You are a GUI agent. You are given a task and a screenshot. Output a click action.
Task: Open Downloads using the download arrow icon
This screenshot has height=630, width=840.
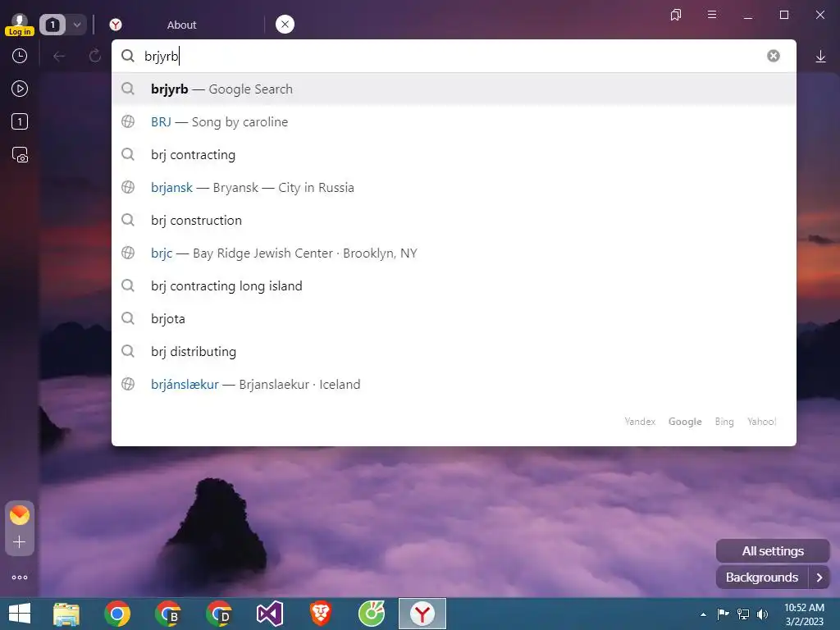tap(820, 57)
